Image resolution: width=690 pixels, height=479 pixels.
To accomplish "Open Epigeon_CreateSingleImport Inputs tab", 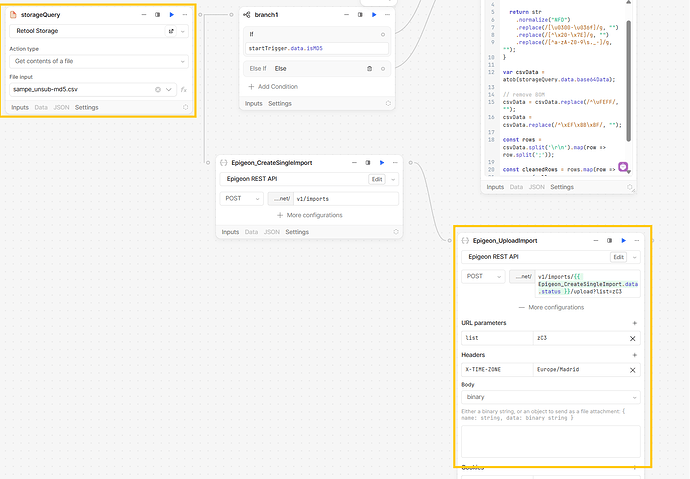I will tap(230, 232).
